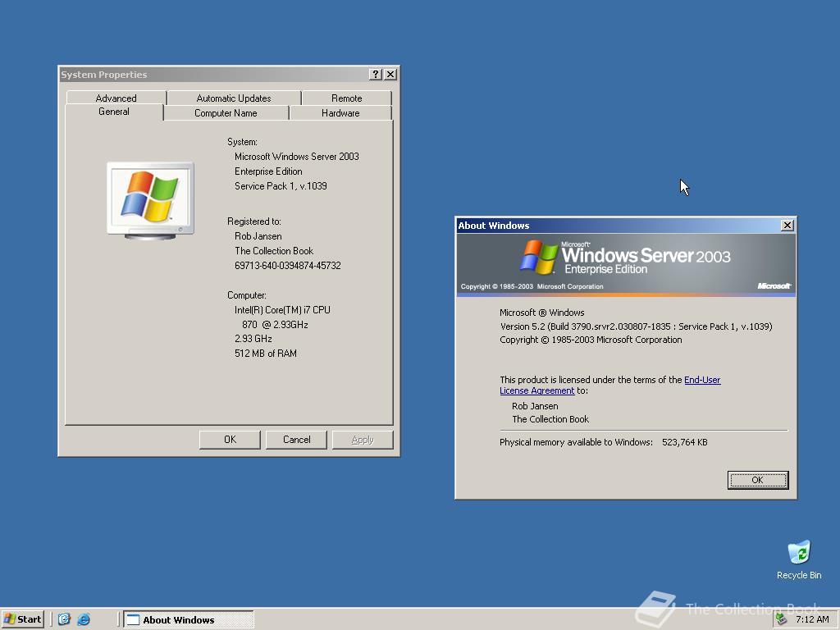Click the Apply button in System Properties
The height and width of the screenshot is (630, 840).
coord(363,440)
